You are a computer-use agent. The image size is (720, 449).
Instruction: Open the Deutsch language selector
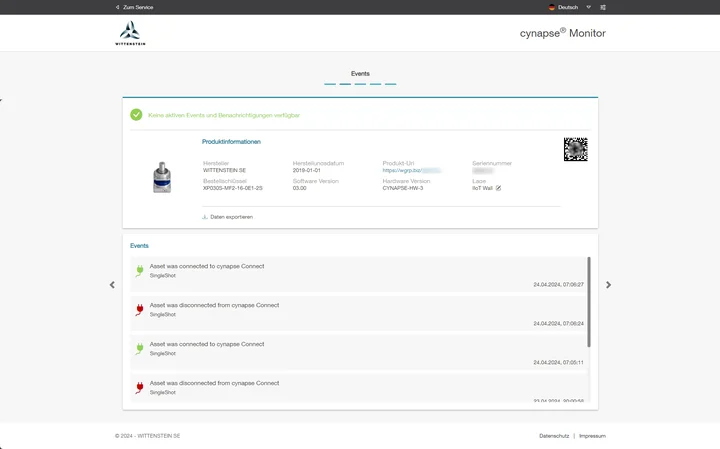click(564, 7)
